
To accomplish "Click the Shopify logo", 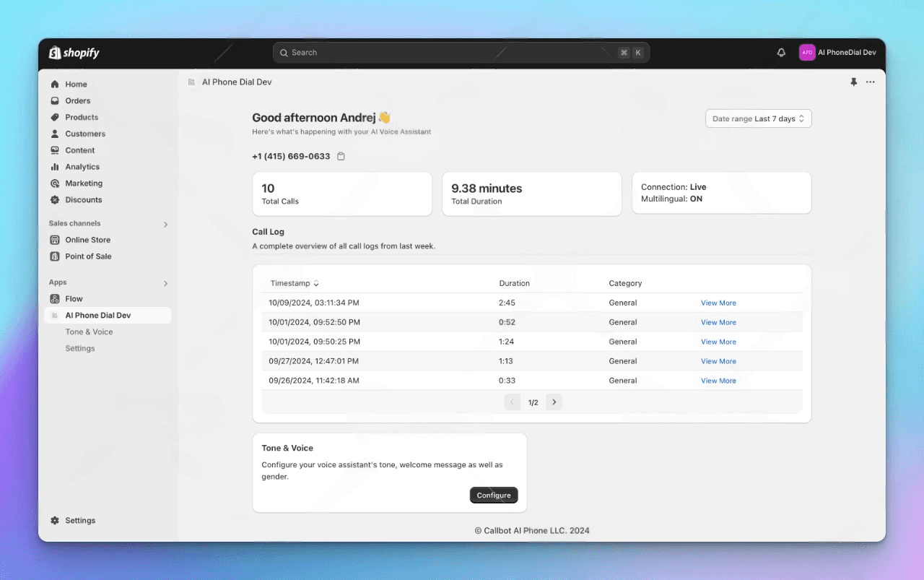I will click(74, 53).
